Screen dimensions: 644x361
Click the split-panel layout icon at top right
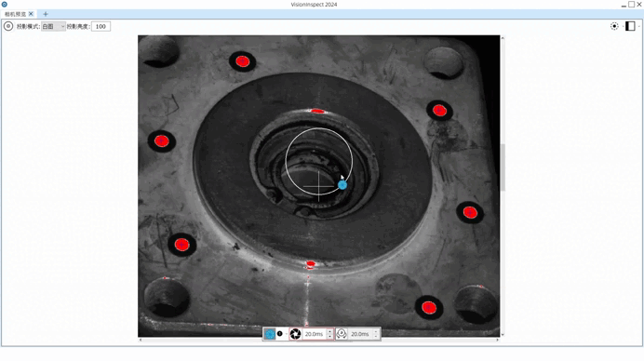point(630,26)
